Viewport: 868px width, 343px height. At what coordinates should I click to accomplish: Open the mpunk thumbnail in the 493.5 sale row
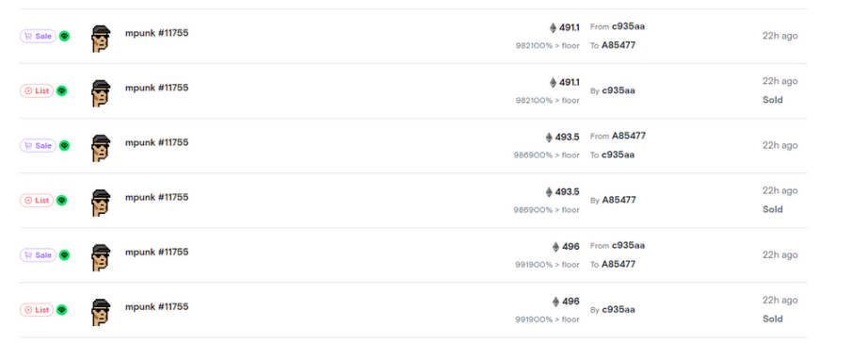[x=101, y=148]
